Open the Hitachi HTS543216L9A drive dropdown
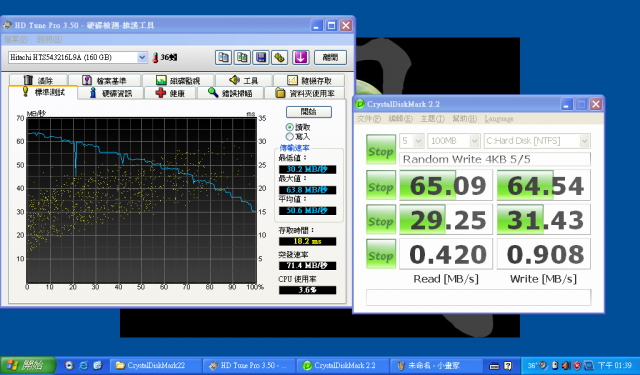 click(x=142, y=58)
